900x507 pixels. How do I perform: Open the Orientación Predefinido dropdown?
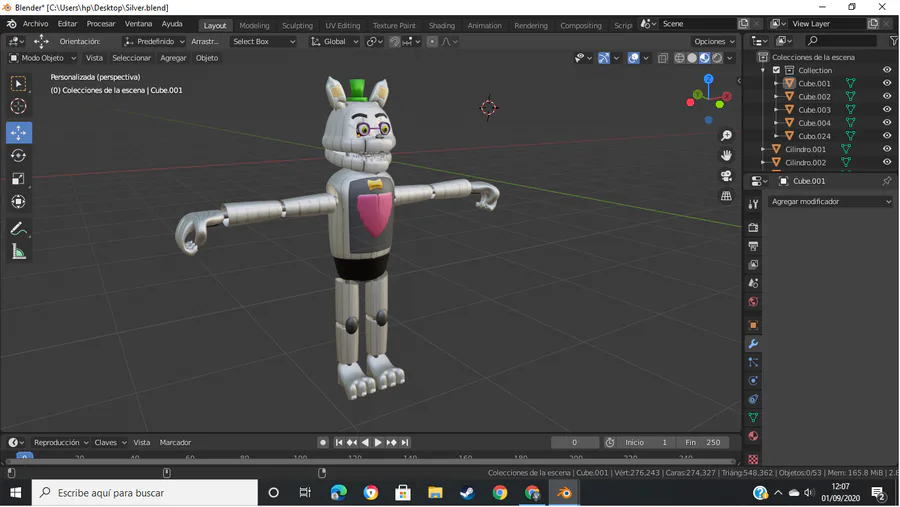pyautogui.click(x=154, y=41)
